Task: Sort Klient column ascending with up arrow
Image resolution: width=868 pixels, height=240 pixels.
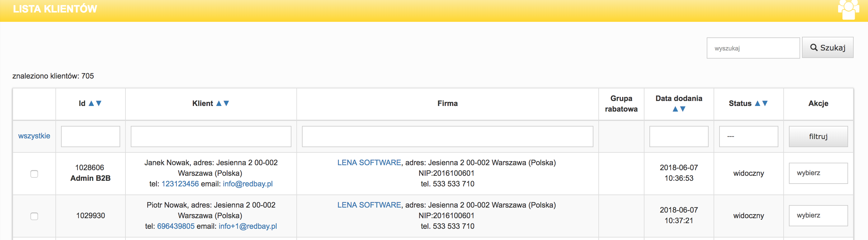Action: coord(219,103)
